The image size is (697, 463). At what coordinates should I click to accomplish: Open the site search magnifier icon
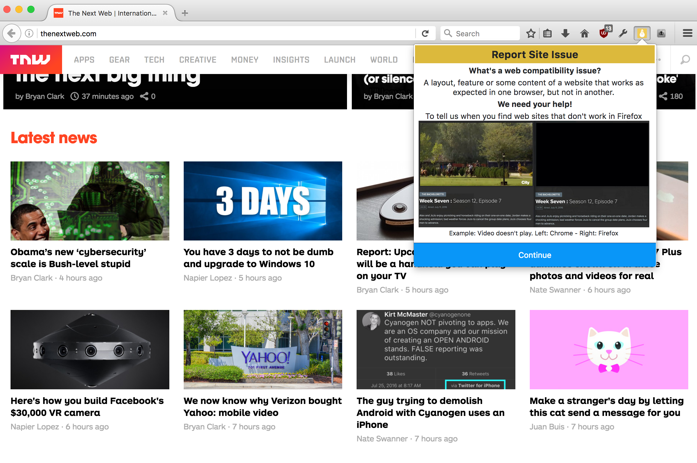point(685,60)
